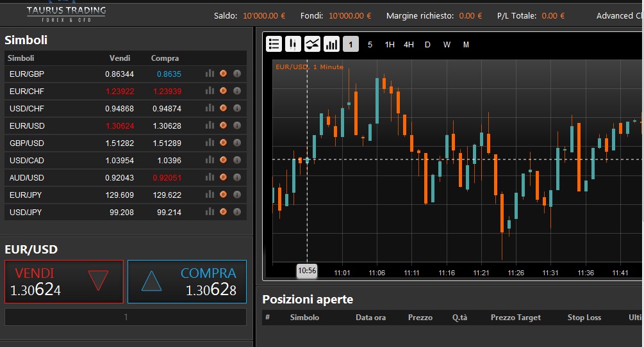Click EUR/GBP buy price 0.8635
Viewport: 644px width, 347px height.
(169, 74)
